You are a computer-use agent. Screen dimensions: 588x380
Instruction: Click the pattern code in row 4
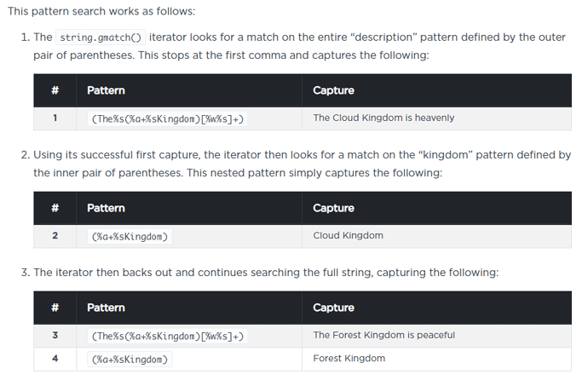coord(130,359)
